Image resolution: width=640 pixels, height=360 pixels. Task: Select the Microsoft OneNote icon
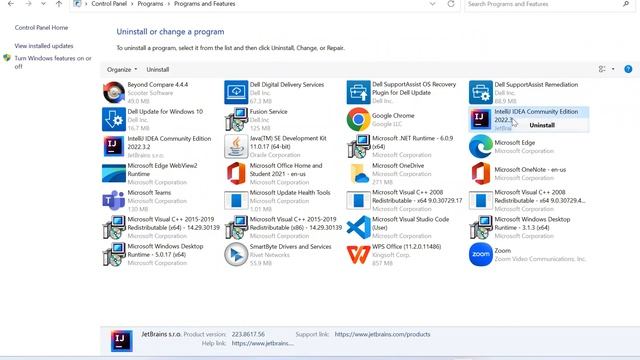(x=481, y=173)
